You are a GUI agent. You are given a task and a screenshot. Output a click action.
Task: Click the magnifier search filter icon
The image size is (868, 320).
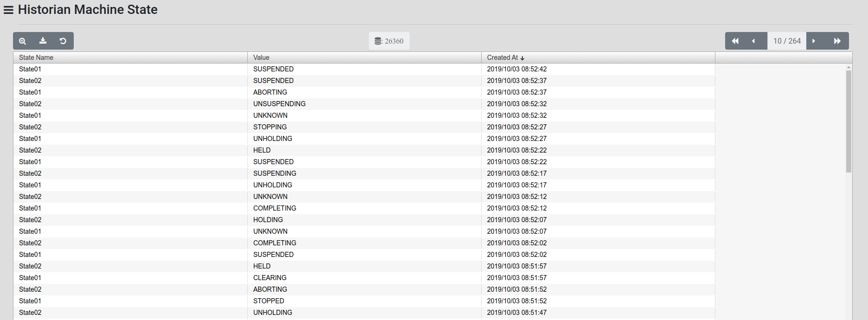[x=22, y=41]
